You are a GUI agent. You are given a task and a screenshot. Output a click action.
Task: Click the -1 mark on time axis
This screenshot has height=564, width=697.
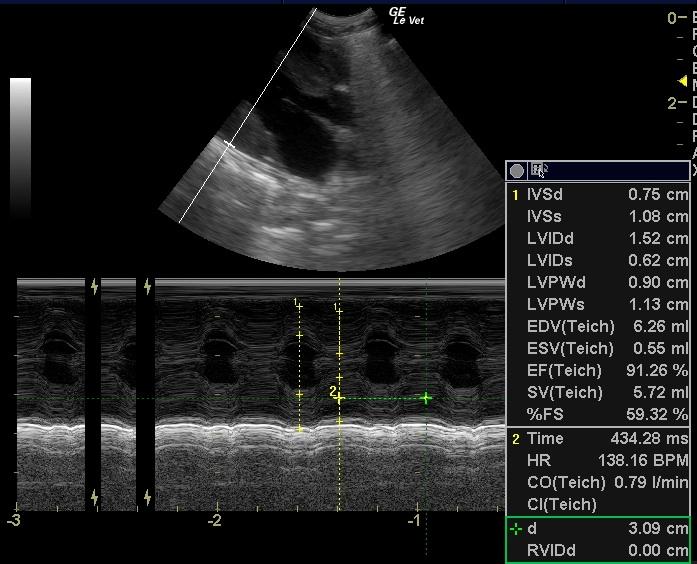pos(415,521)
